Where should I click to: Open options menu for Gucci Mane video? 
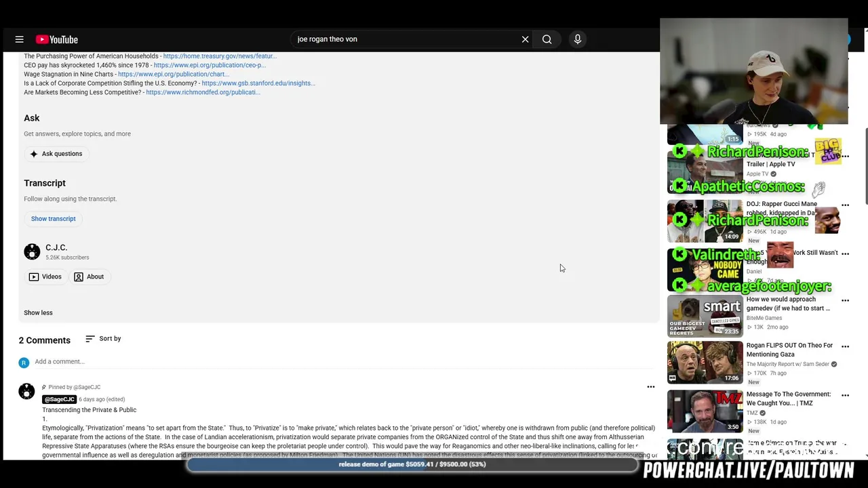845,205
